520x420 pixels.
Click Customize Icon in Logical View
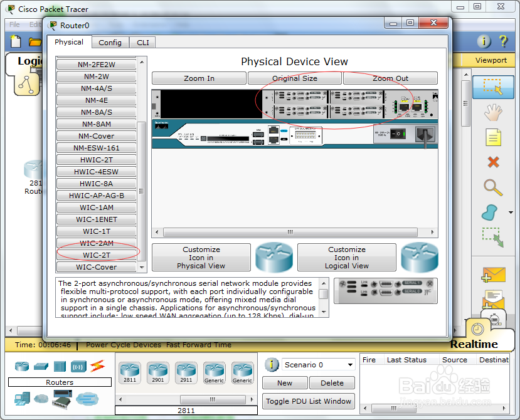(x=346, y=258)
